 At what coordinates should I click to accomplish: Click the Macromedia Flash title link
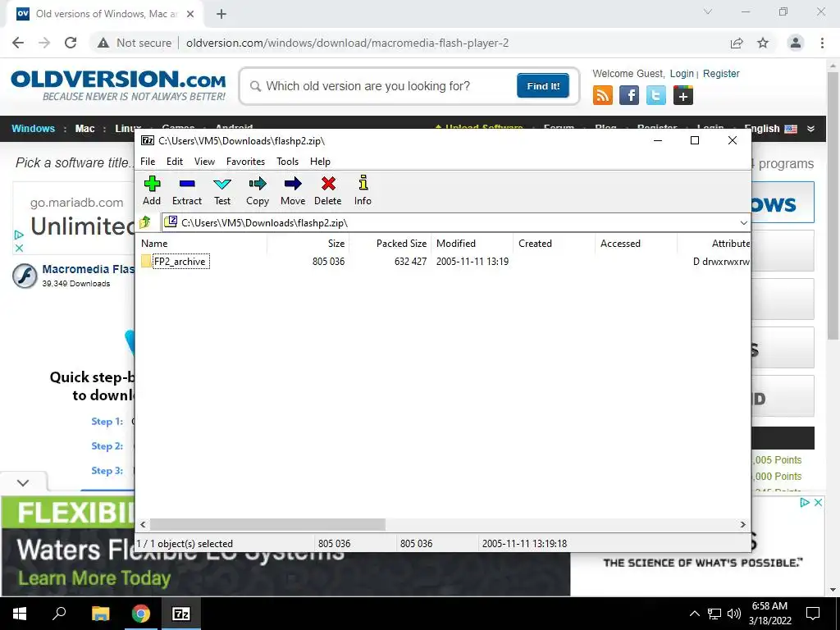[x=88, y=269]
